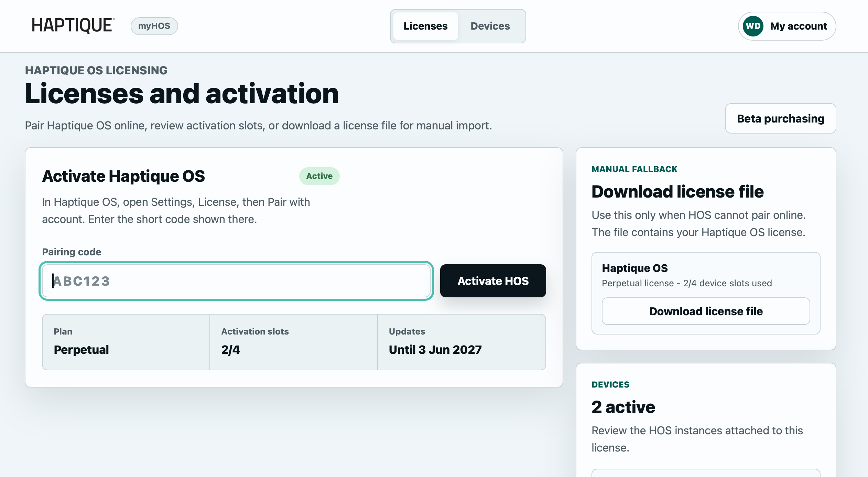The height and width of the screenshot is (477, 868).
Task: Click the Licenses and activation page title
Action: point(182,94)
